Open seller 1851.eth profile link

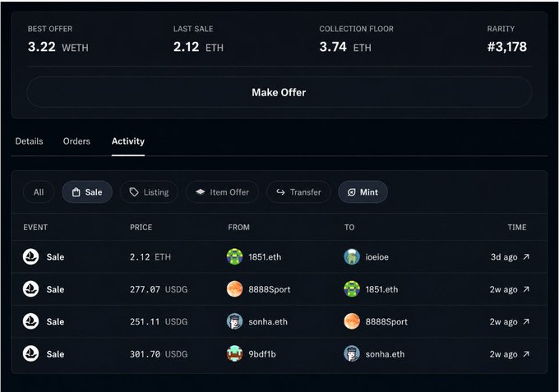pyautogui.click(x=265, y=257)
